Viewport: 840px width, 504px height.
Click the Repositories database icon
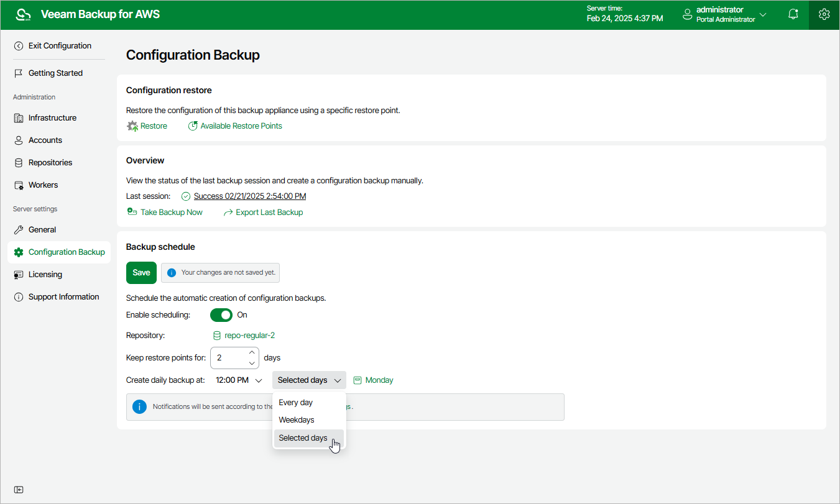(19, 163)
